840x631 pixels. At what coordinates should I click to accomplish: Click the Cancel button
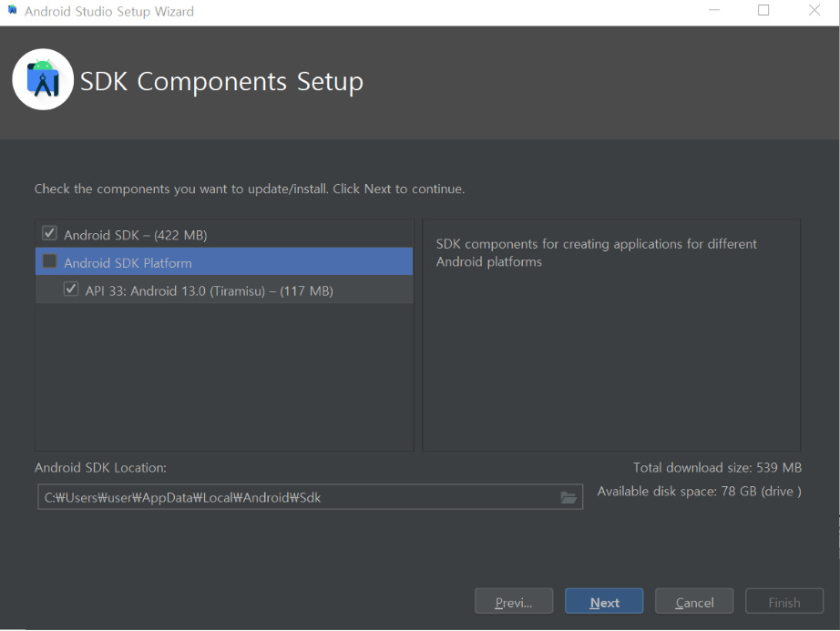click(x=694, y=601)
